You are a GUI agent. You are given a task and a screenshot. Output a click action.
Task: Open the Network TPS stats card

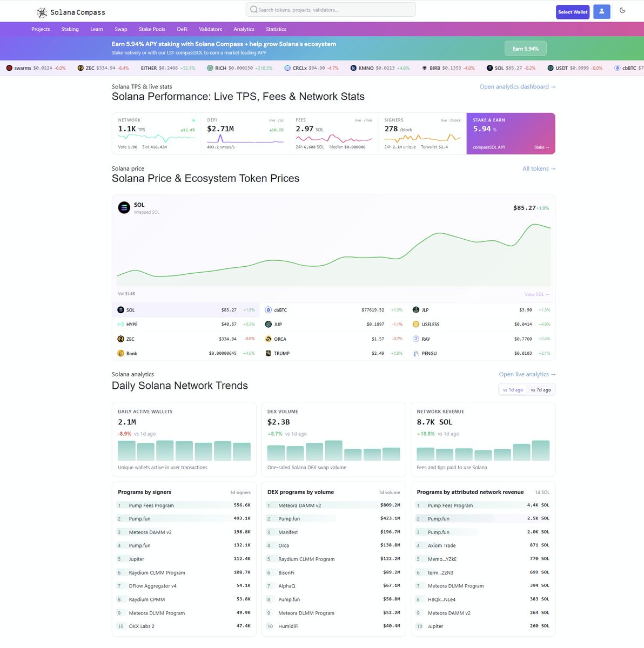coord(156,133)
